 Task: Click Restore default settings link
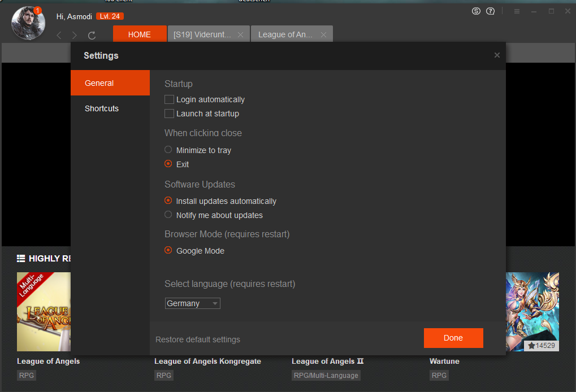pos(198,339)
